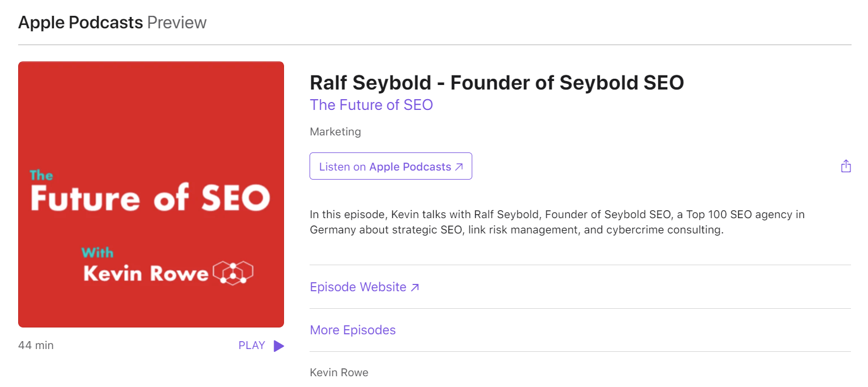The height and width of the screenshot is (387, 868).
Task: Click the hexagon logo on podcast artwork
Action: [x=233, y=273]
